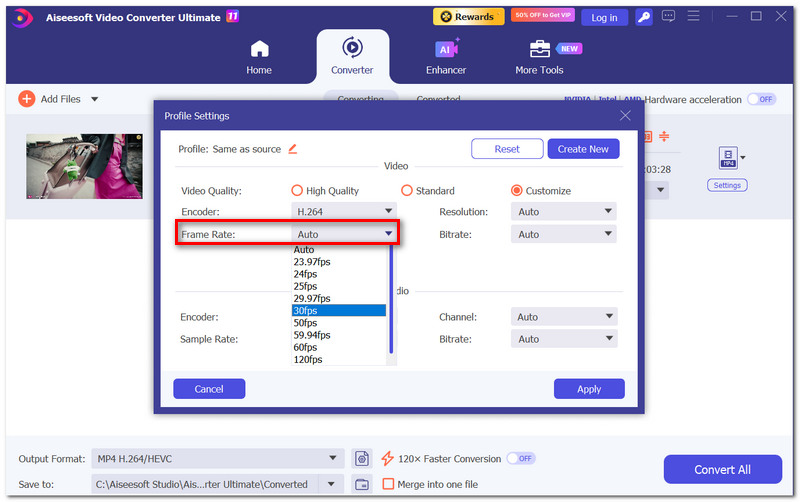Toggle Hardware acceleration switch
800x502 pixels.
point(761,99)
